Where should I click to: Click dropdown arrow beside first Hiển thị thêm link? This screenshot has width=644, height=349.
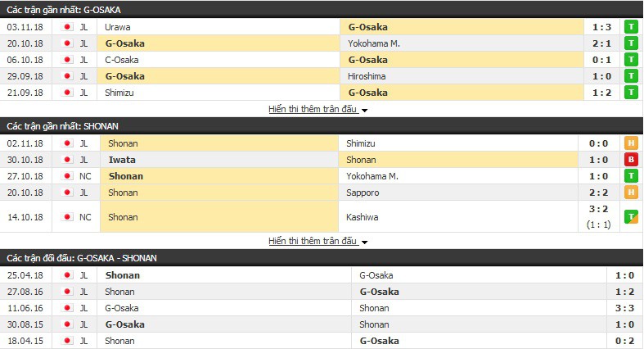(364, 110)
